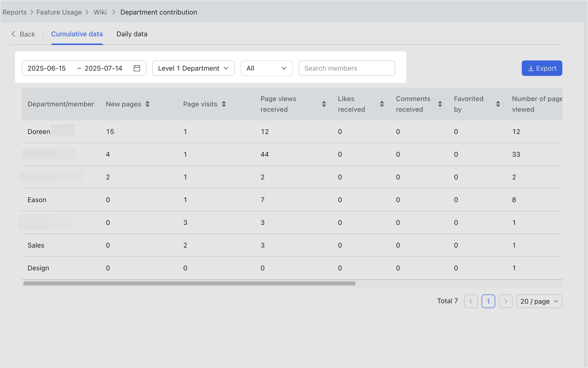The image size is (588, 368).
Task: Select page 1 in pagination
Action: tap(488, 301)
